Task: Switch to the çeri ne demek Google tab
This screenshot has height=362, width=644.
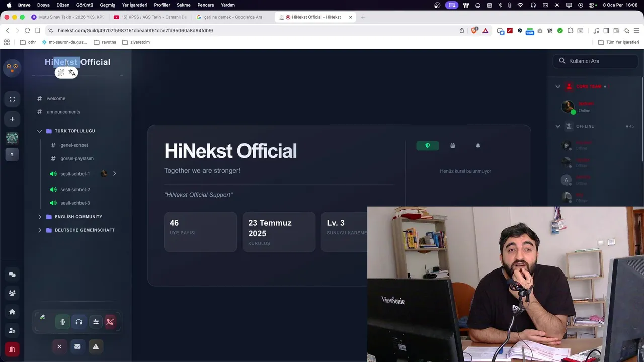Action: 233,17
